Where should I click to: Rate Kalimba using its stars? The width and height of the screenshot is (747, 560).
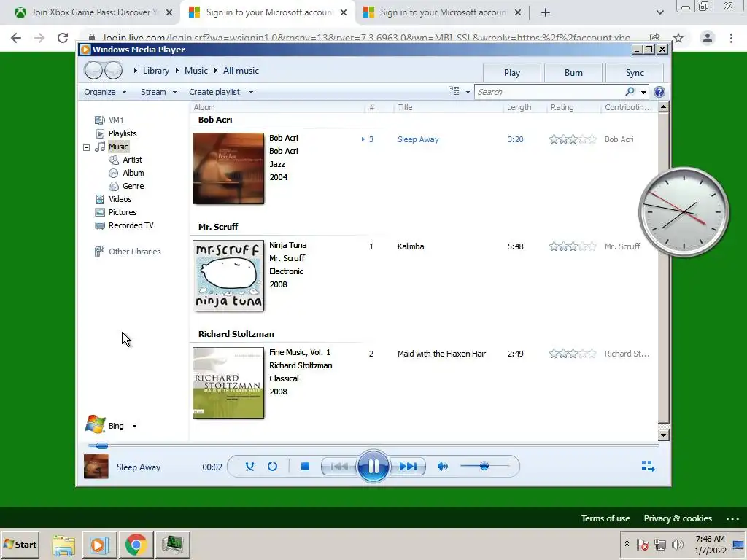click(573, 246)
